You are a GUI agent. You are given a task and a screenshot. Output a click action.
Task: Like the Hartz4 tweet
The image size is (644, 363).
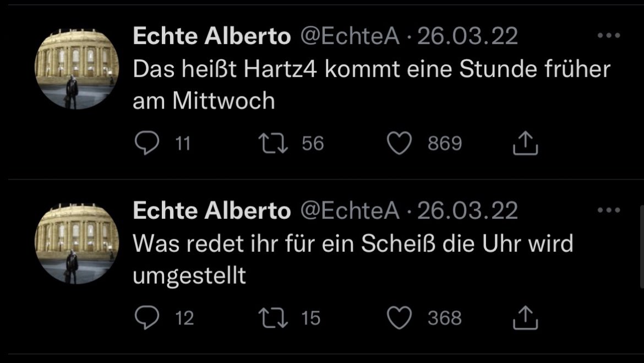click(x=400, y=144)
